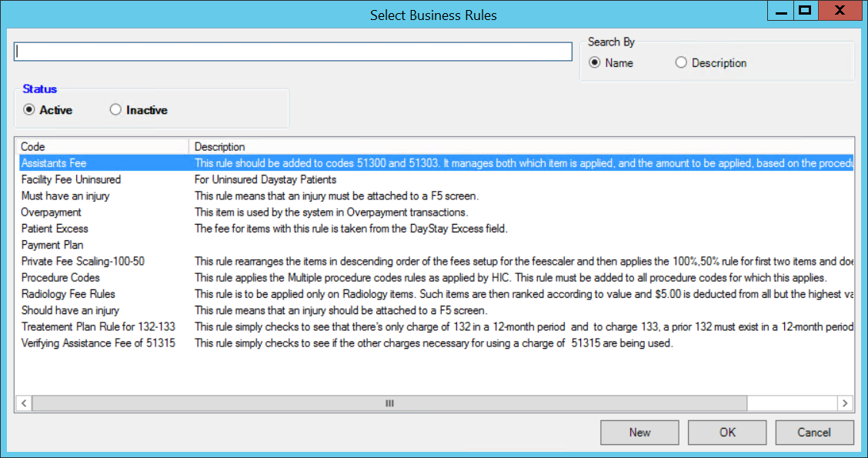Select the Assistants Fee rule row
Viewport: 868px width, 458px height.
tap(436, 163)
